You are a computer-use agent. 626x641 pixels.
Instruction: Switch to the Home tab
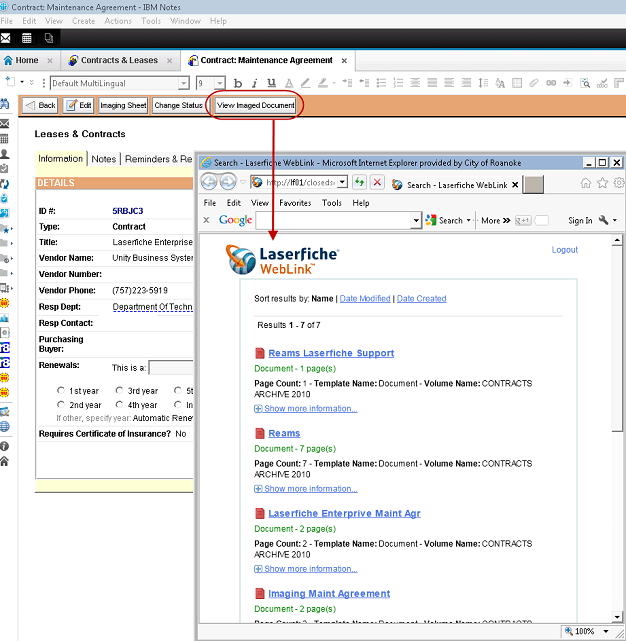click(27, 61)
